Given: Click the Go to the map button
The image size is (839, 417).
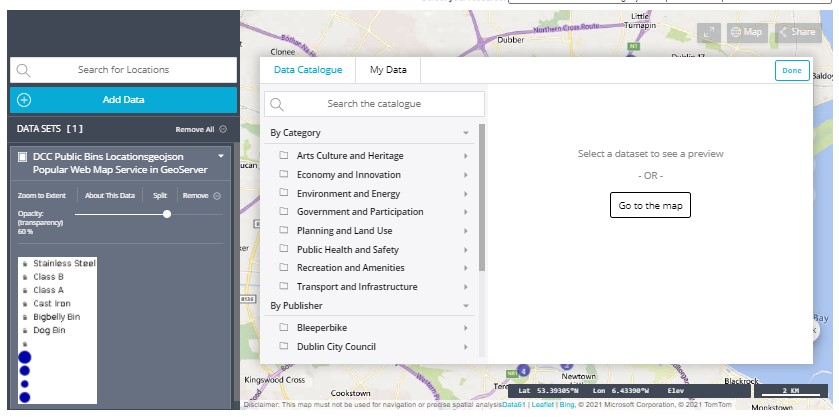Looking at the screenshot, I should point(650,205).
